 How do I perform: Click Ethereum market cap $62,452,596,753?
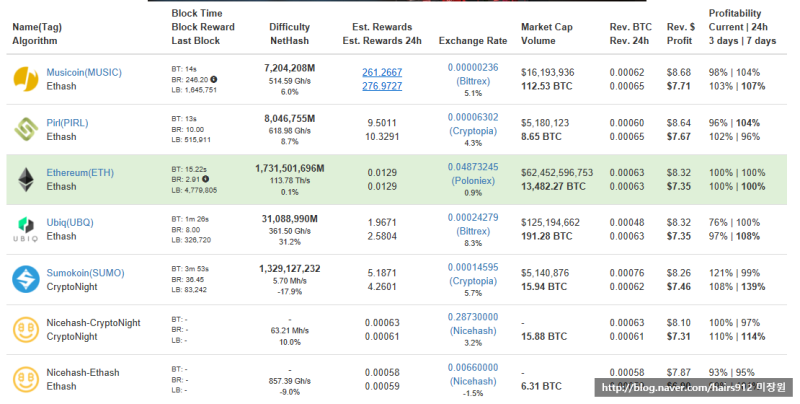pos(557,173)
